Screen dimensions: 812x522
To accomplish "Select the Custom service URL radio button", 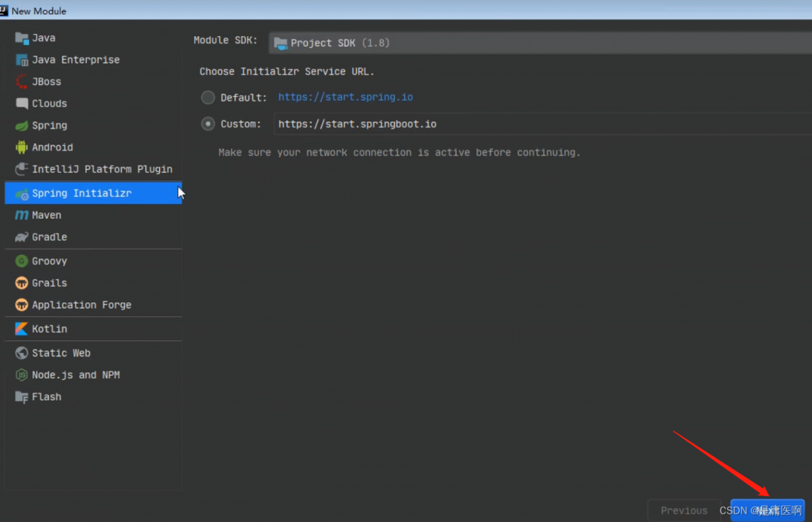I will point(208,124).
